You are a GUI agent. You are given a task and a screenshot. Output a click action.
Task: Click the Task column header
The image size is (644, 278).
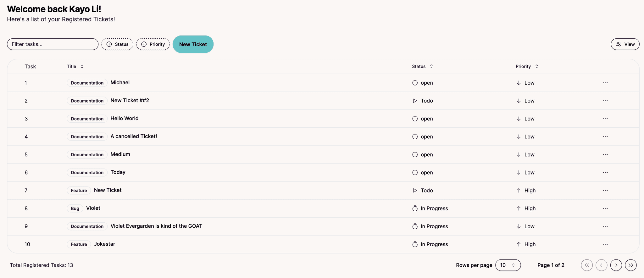(x=30, y=66)
